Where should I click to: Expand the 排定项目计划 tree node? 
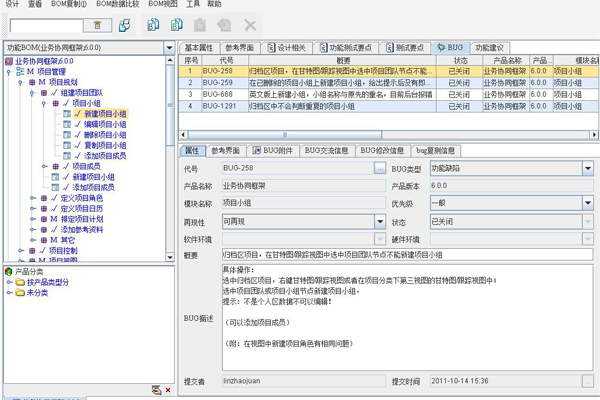click(x=33, y=219)
